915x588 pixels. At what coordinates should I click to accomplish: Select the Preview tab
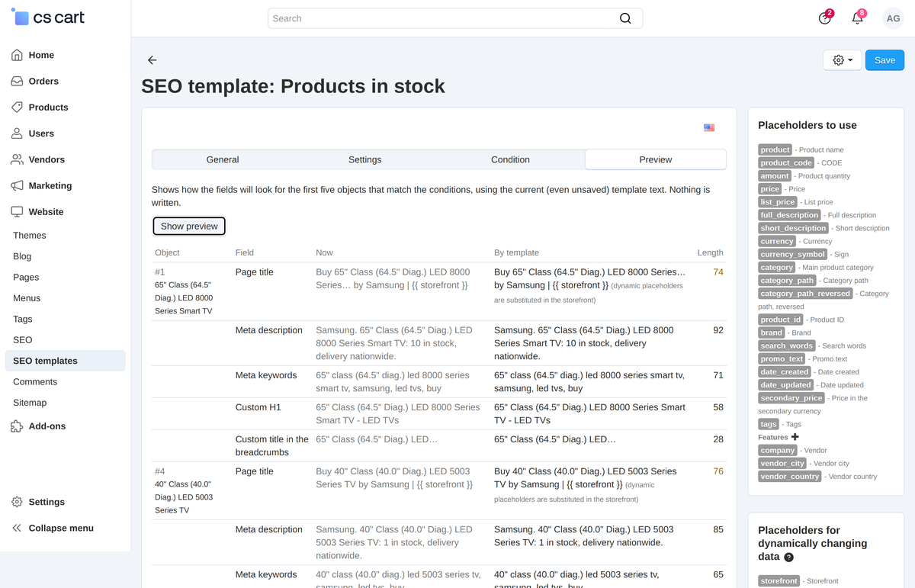coord(656,159)
